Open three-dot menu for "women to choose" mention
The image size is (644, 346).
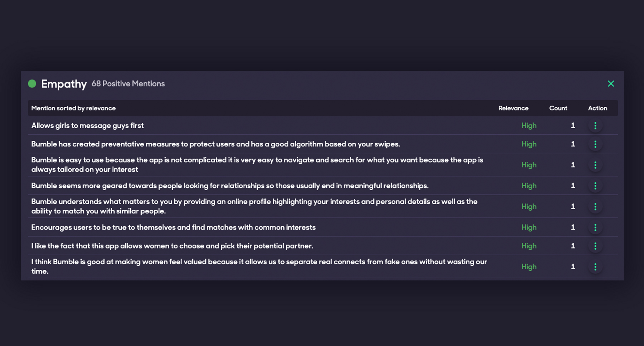[595, 246]
